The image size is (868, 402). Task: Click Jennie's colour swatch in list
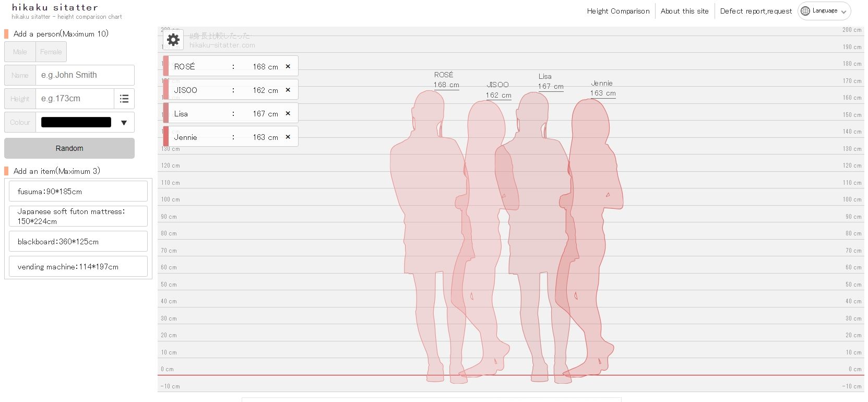point(166,137)
